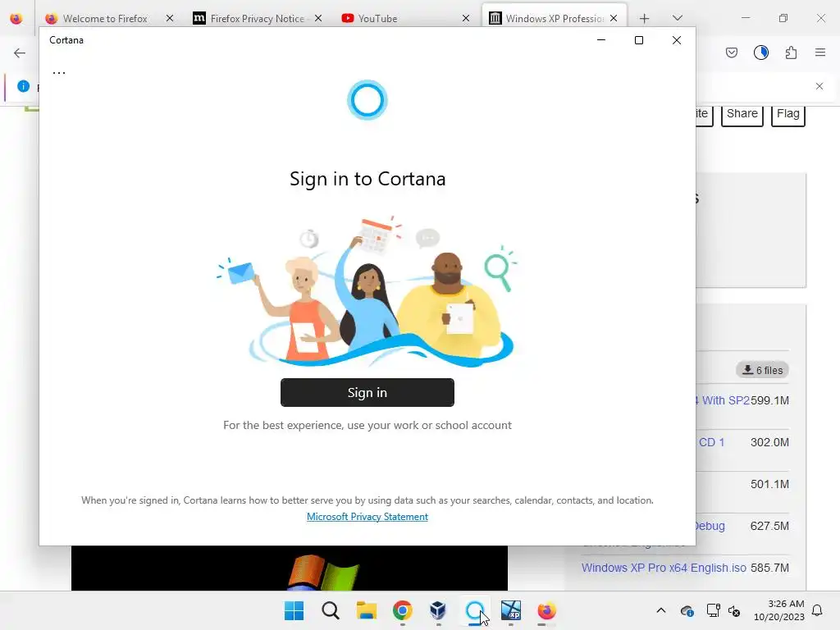Viewport: 840px width, 630px height.
Task: Click the Firefox logo in the tab bar
Action: (x=16, y=19)
